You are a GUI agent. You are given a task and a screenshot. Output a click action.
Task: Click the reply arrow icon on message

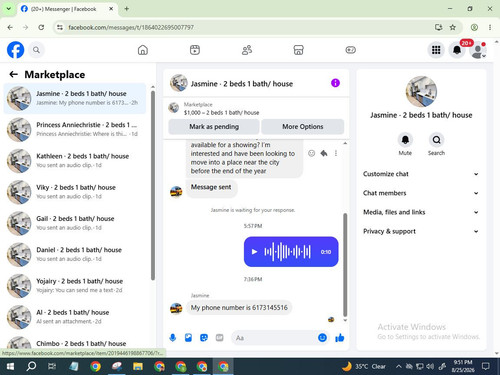point(324,153)
